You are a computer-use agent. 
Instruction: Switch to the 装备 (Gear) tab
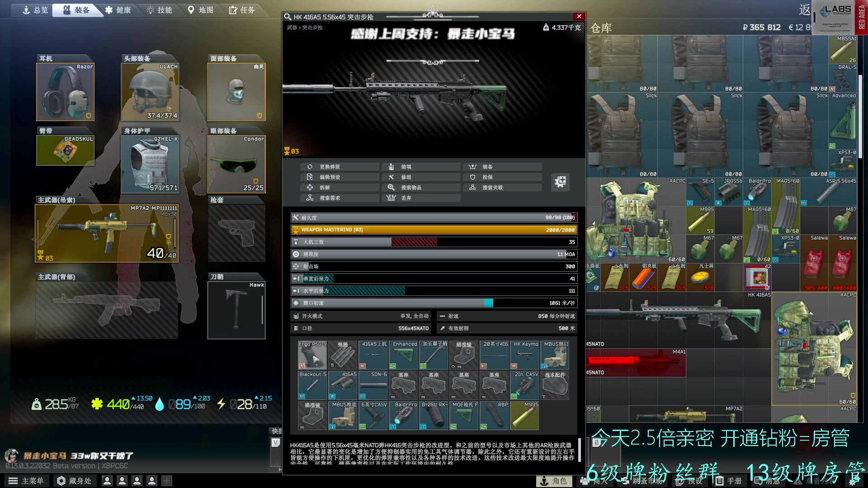77,10
